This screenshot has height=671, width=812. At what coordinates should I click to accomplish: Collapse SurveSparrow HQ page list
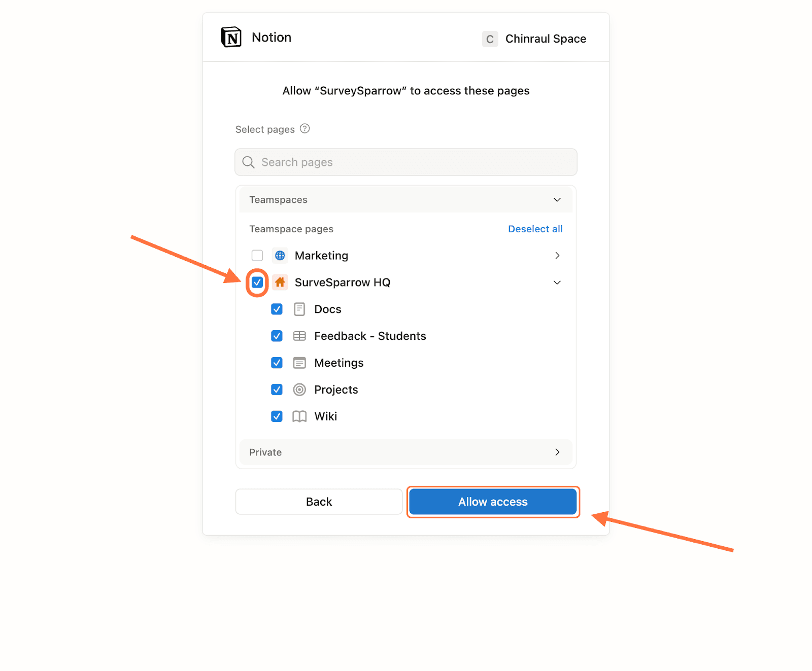pyautogui.click(x=557, y=282)
